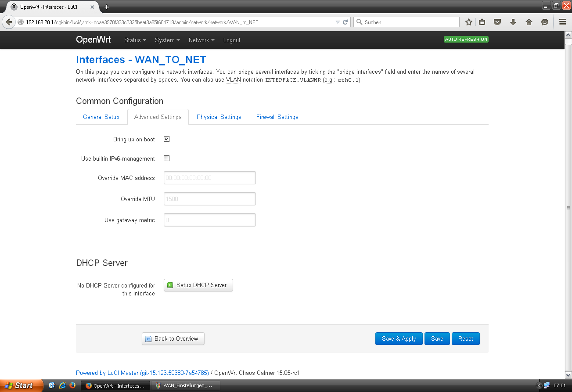Switch to the Physical Settings tab
Screen dimensions: 572x392
tap(219, 117)
